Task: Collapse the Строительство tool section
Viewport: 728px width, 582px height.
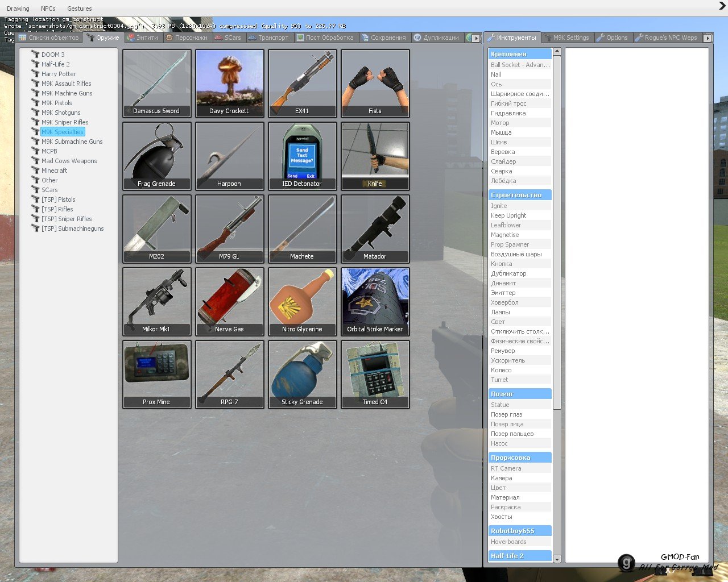Action: [x=520, y=195]
